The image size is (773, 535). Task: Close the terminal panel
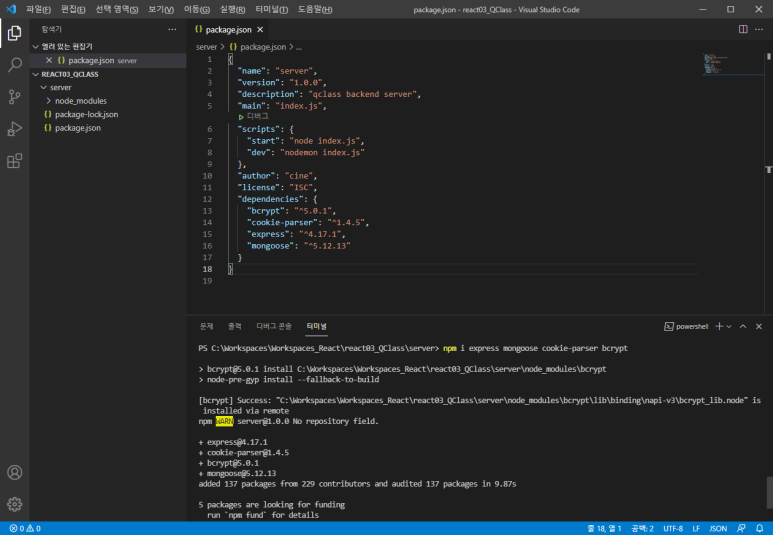click(x=759, y=326)
